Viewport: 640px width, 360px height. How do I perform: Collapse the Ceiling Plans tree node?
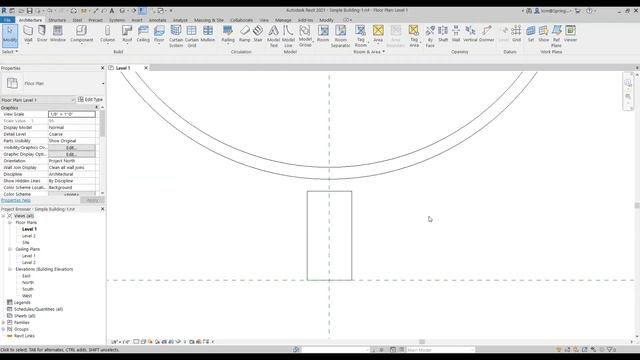[10, 249]
